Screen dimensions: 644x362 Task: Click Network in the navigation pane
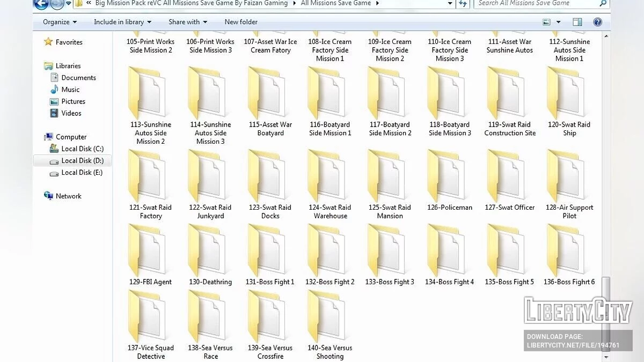click(68, 196)
